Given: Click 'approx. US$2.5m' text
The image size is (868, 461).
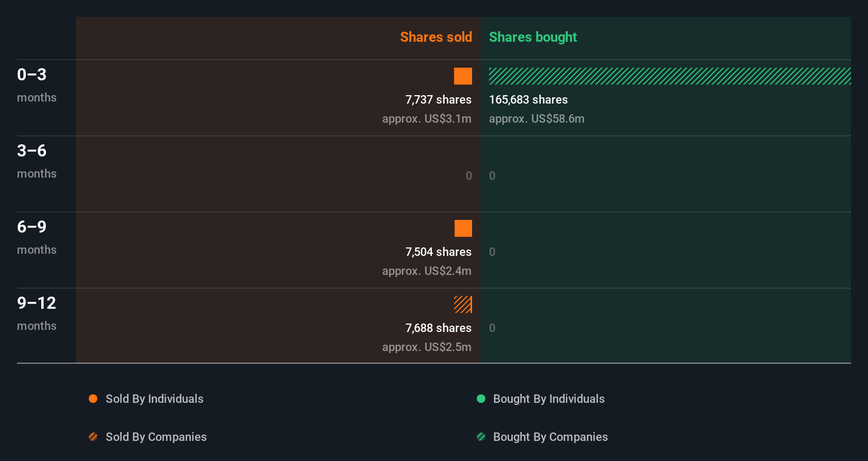Looking at the screenshot, I should point(427,347).
